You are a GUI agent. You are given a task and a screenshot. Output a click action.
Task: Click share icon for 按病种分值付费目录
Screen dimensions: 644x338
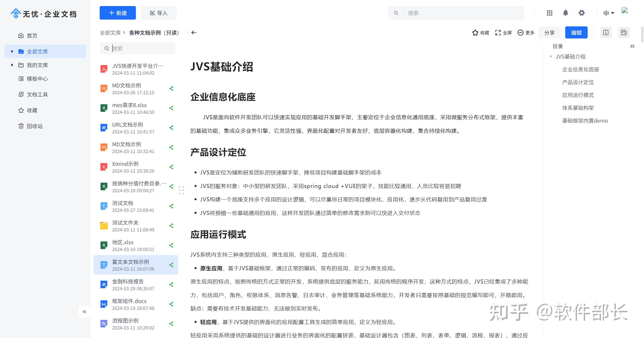click(171, 186)
